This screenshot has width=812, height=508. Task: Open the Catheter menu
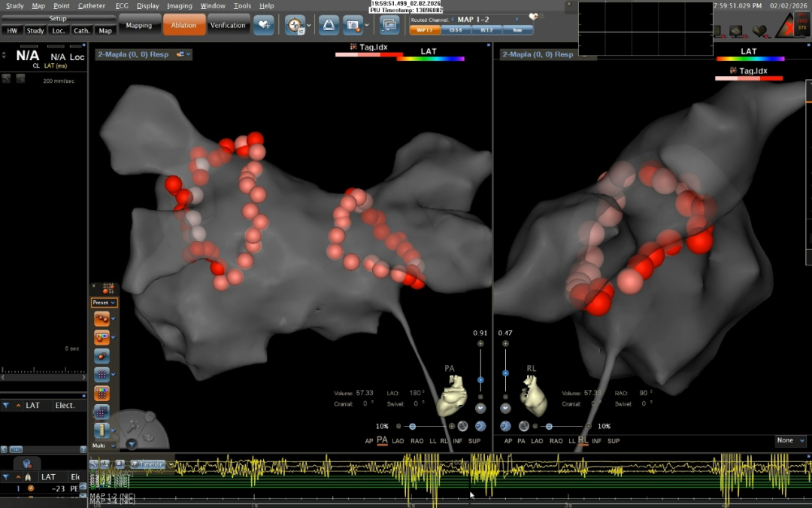click(x=92, y=6)
